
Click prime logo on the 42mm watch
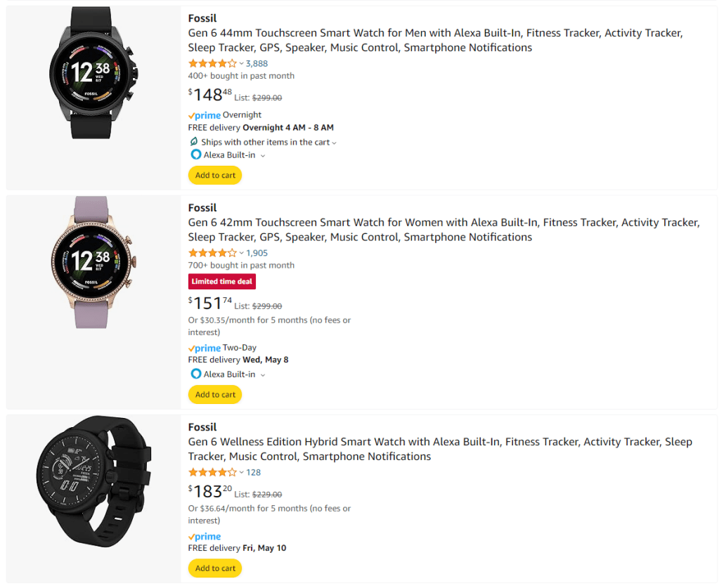coord(205,348)
